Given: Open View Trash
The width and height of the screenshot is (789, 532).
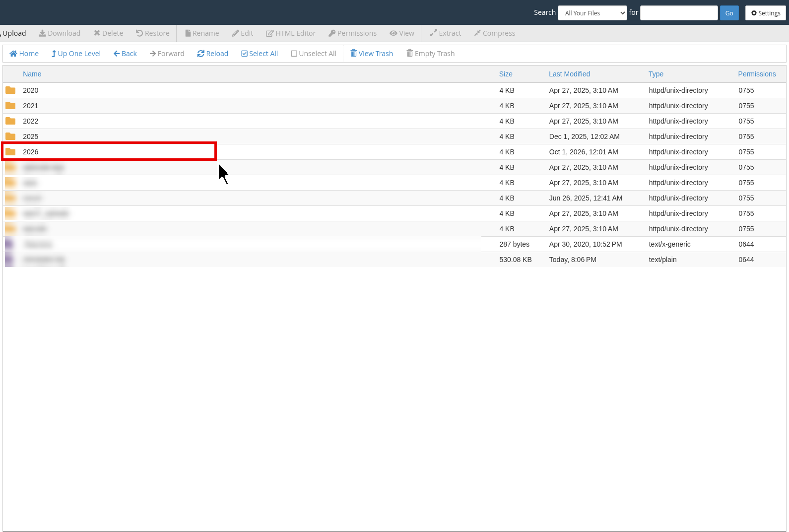Looking at the screenshot, I should point(372,54).
